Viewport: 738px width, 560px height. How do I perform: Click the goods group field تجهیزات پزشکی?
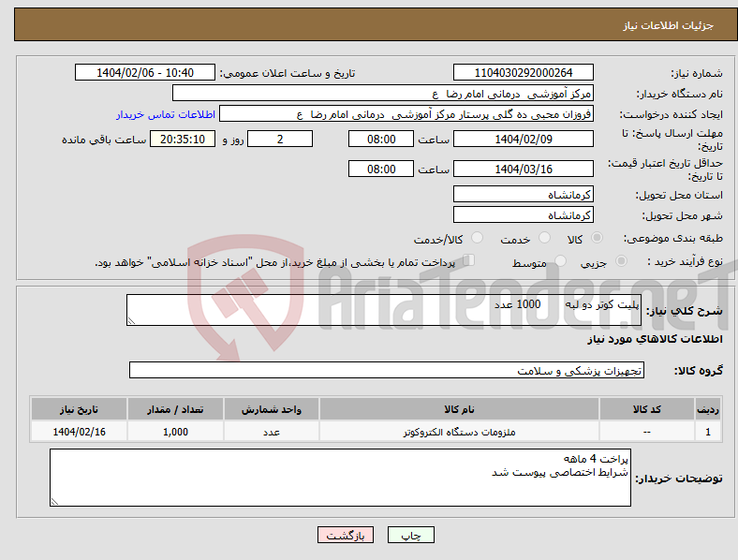[387, 370]
